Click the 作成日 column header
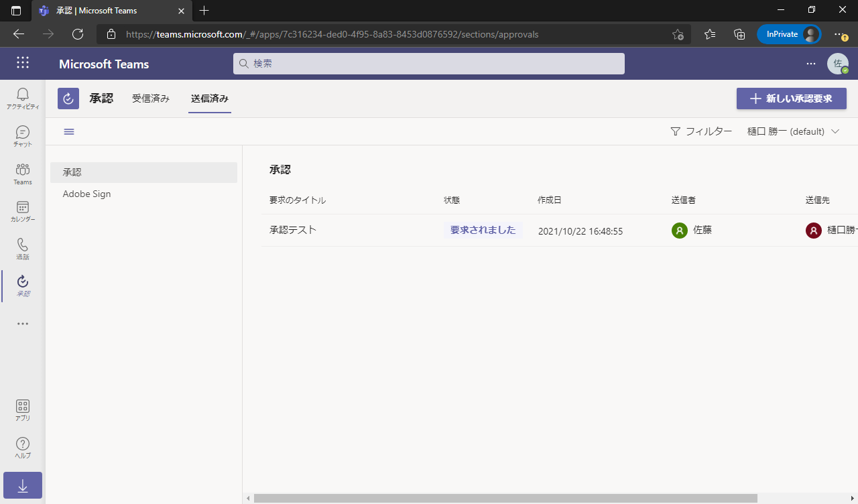The width and height of the screenshot is (858, 504). (550, 200)
